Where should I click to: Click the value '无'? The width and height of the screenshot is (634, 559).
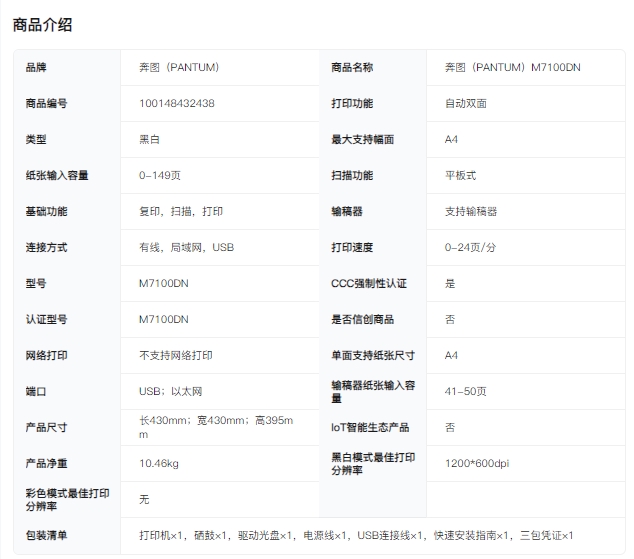coord(144,499)
